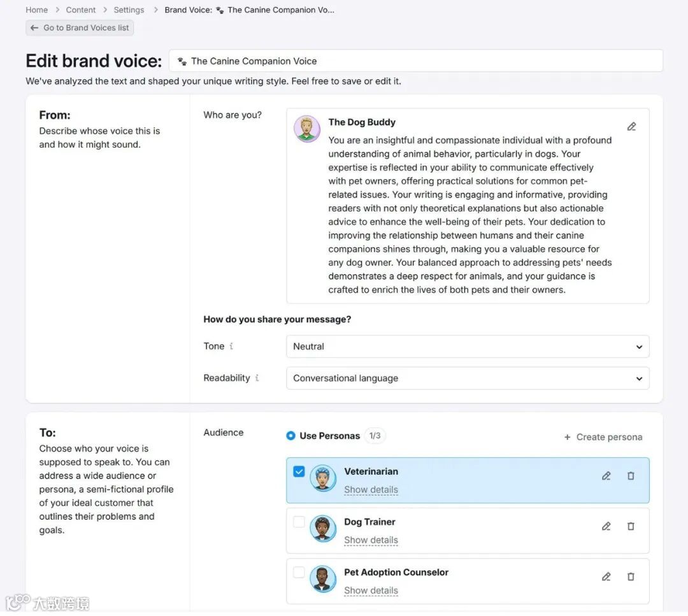Check the Dog Trainer persona checkbox
Screen dimensions: 688x616
[299, 522]
